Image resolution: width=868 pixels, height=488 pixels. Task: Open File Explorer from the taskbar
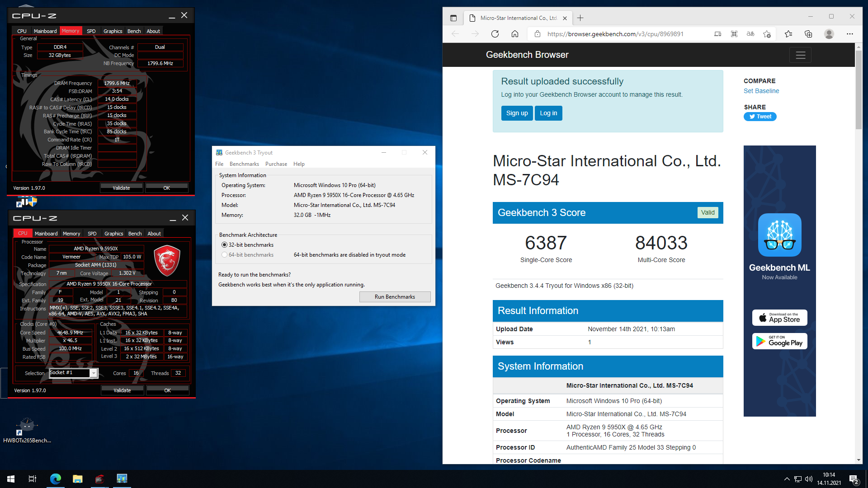click(78, 479)
